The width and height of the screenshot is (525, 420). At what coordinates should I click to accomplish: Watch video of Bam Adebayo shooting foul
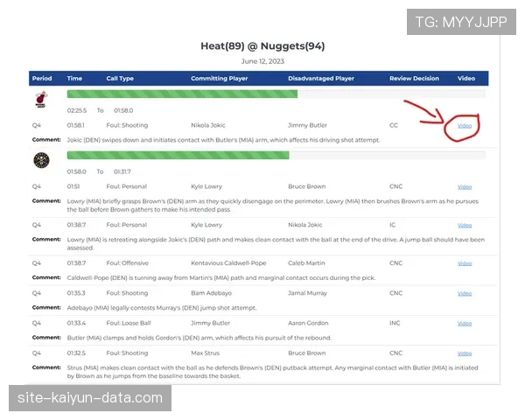(x=464, y=293)
